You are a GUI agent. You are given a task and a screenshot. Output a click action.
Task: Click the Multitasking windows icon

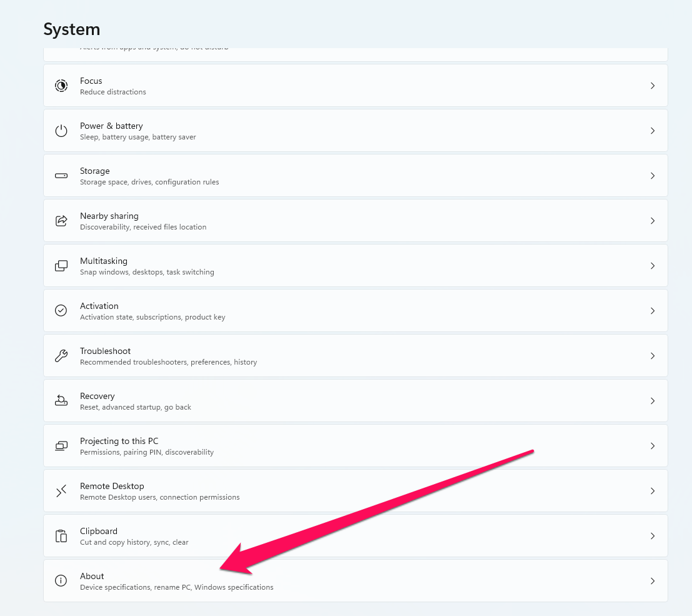[61, 266]
